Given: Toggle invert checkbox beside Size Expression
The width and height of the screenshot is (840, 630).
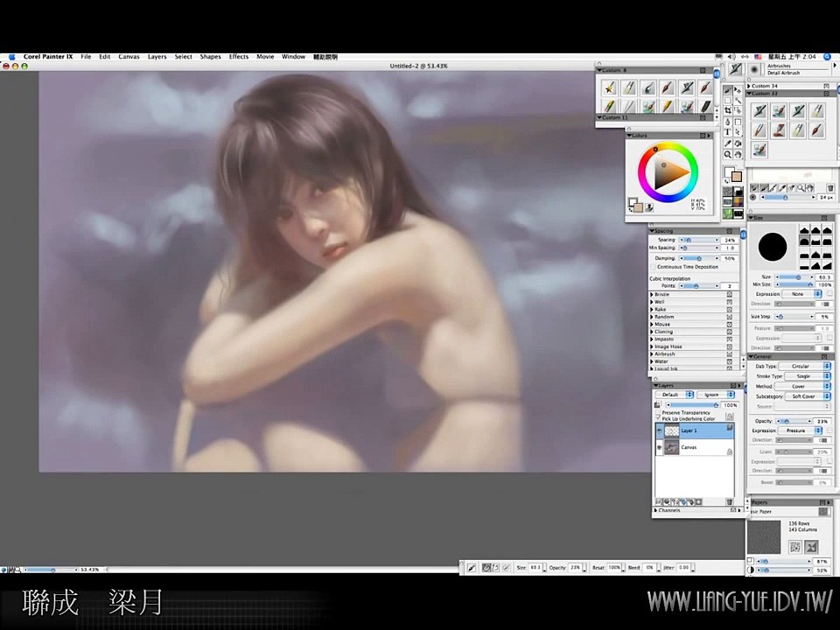Looking at the screenshot, I should (x=829, y=294).
